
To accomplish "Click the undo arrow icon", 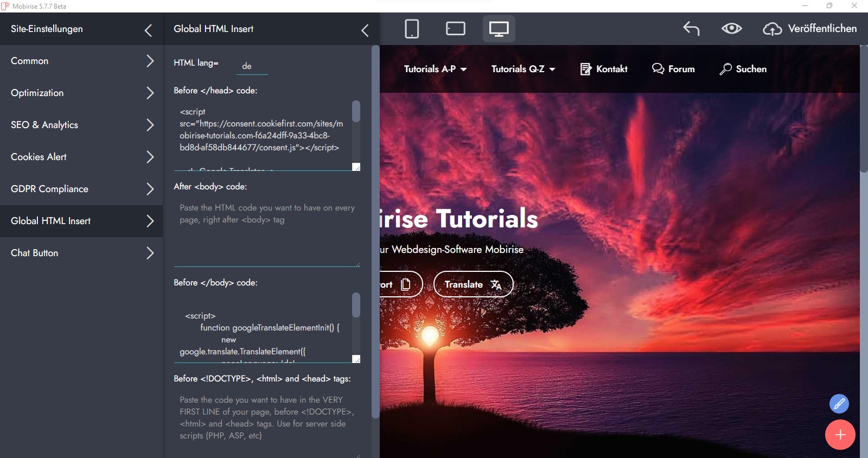I will [x=691, y=29].
